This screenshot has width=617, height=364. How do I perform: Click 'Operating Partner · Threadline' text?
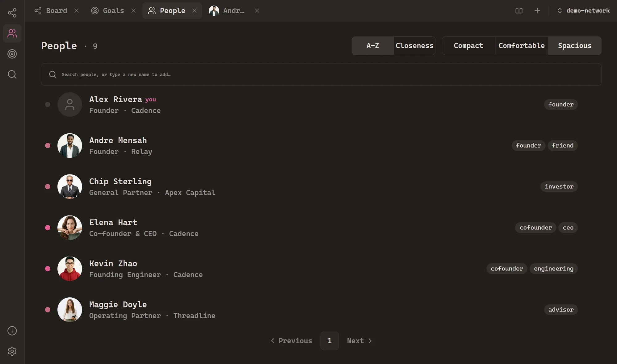[x=152, y=316]
